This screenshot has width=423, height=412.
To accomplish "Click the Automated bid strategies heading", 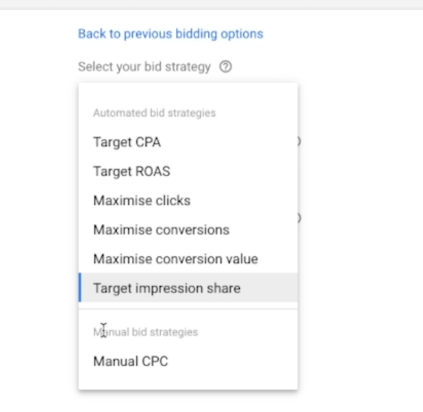I will point(154,113).
